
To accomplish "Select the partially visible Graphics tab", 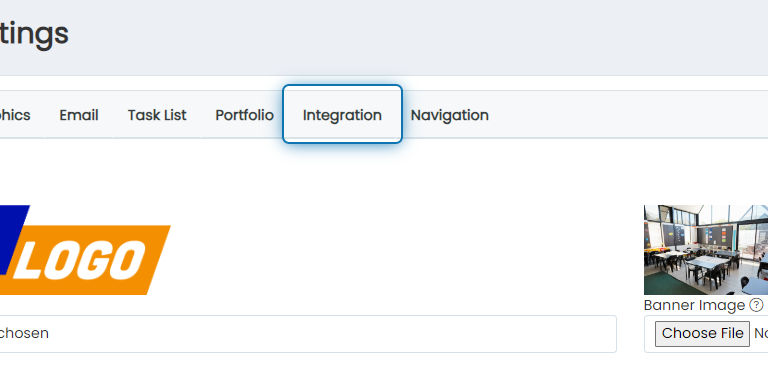I will 15,115.
